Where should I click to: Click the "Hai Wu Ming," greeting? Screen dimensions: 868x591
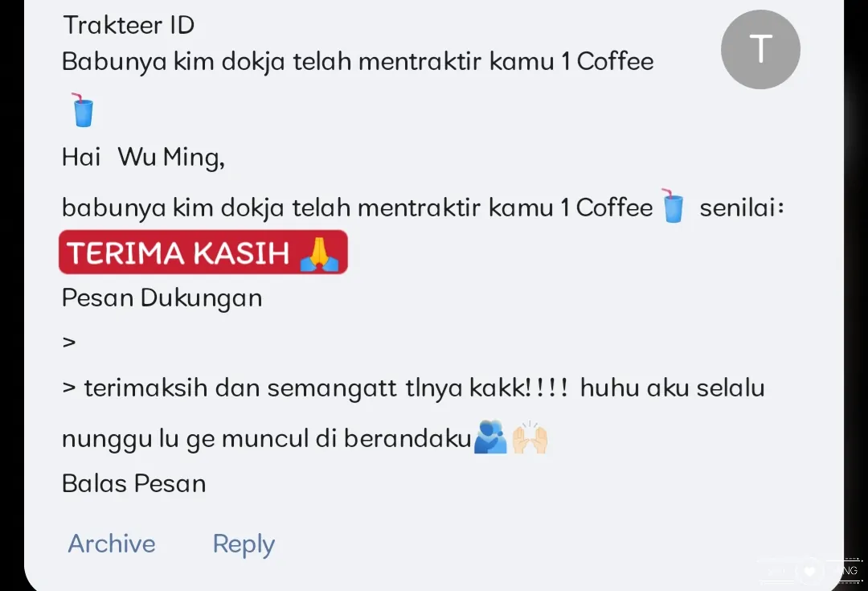[x=143, y=158]
